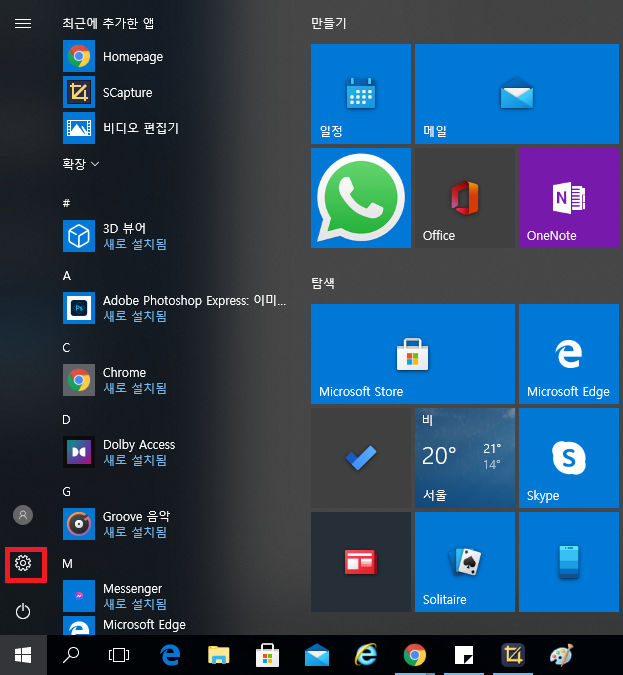This screenshot has height=675, width=623.
Task: Open Settings gear icon
Action: (x=23, y=563)
